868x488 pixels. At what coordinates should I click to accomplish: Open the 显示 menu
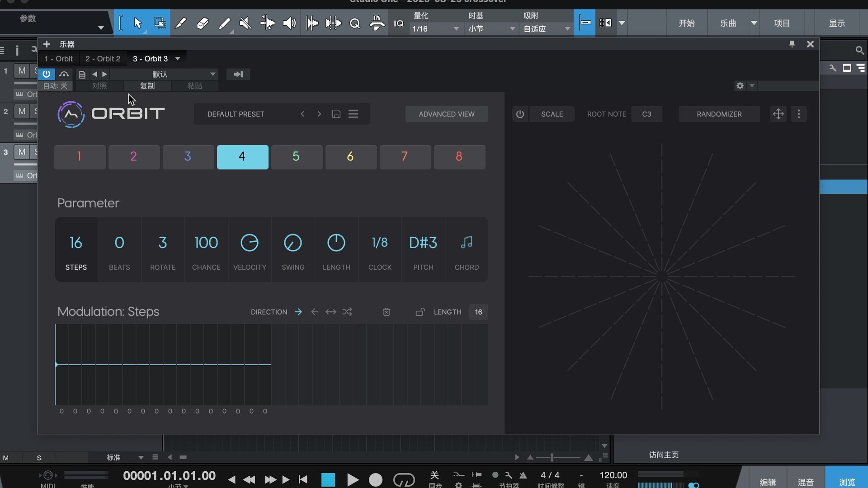[837, 23]
